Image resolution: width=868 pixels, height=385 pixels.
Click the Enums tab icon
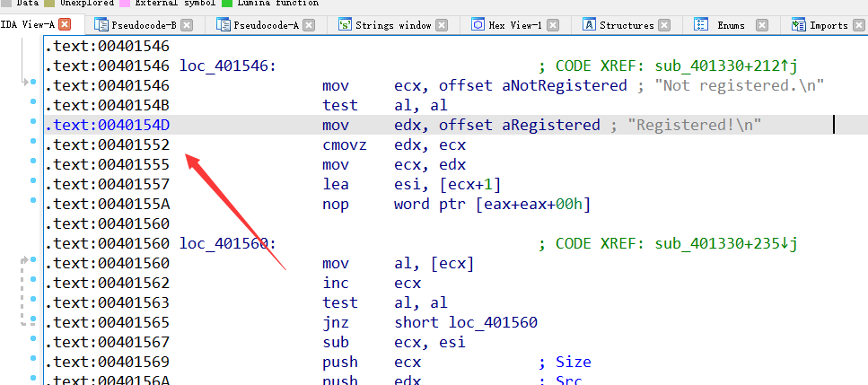point(701,25)
